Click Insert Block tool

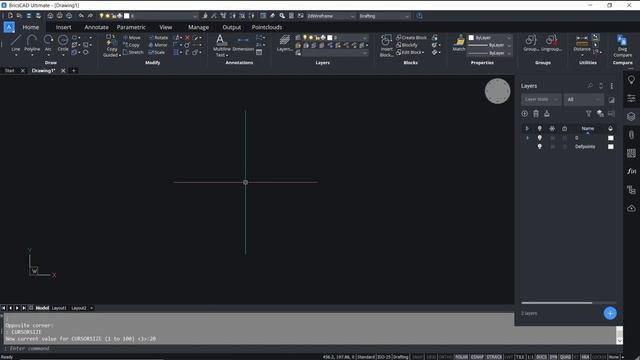(386, 46)
